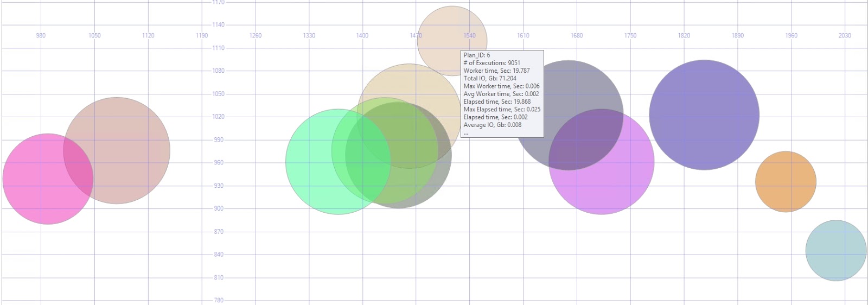Click 'Elapsed time, Sec: 19.868' line
The height and width of the screenshot is (305, 868).
pyautogui.click(x=497, y=101)
